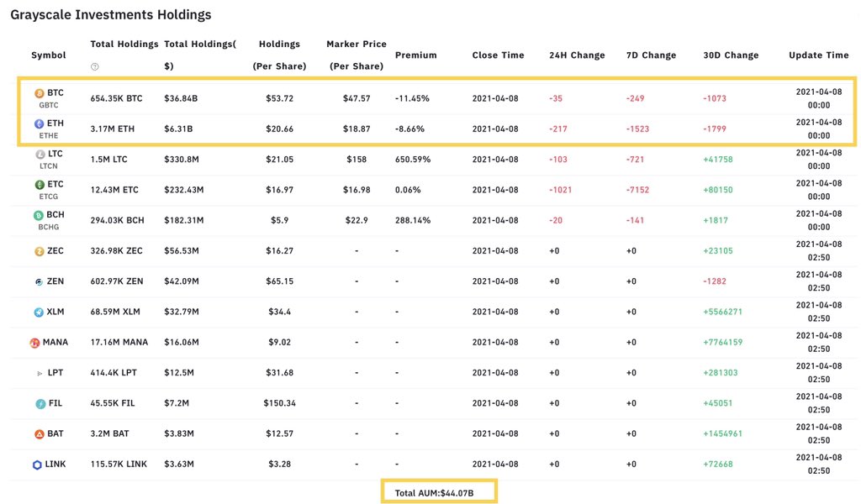Click the 12.43M ETC holdings cell
This screenshot has width=861, height=504.
click(x=114, y=190)
